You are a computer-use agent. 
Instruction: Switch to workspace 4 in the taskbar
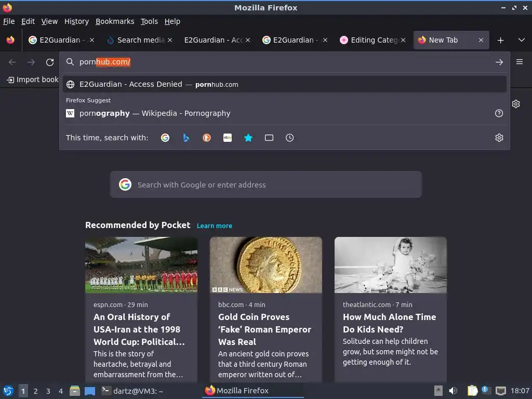click(61, 391)
